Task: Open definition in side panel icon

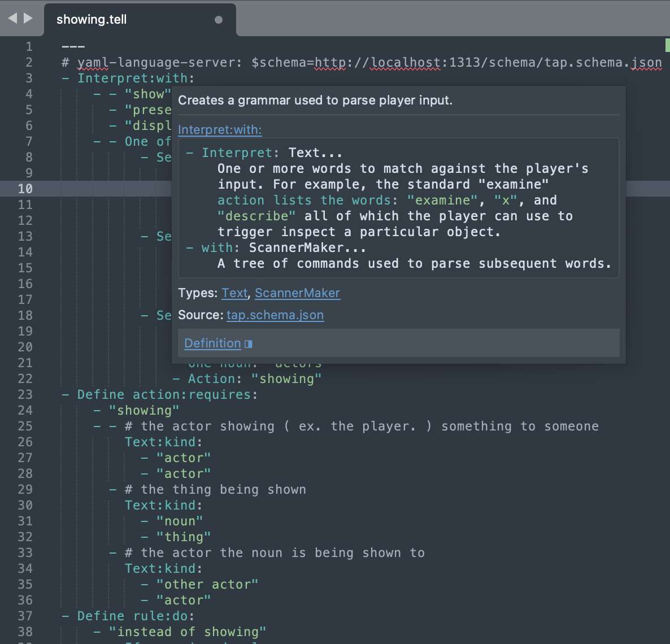Action: click(x=248, y=344)
